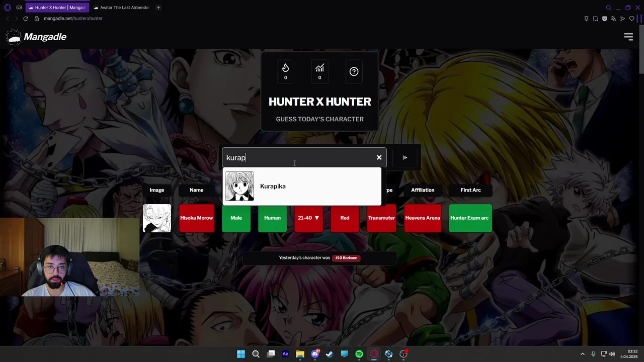Click the Red hair color cell

tap(345, 218)
